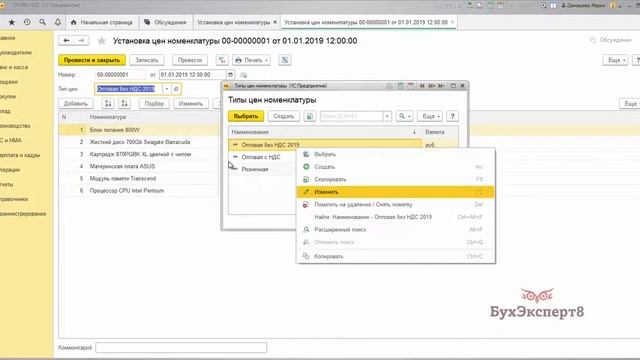Click into the Номер field
The image size is (640, 360).
pos(120,75)
